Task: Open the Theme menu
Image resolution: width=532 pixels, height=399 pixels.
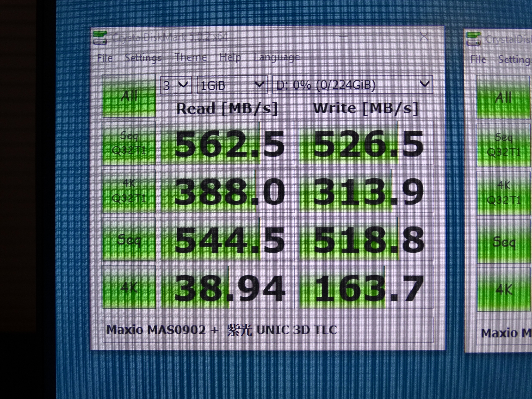Action: click(x=191, y=57)
